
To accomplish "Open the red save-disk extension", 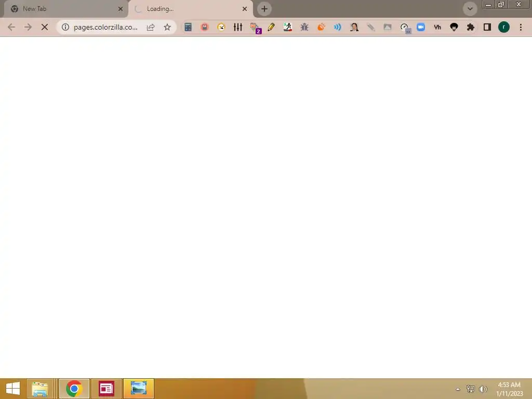I will (205, 27).
